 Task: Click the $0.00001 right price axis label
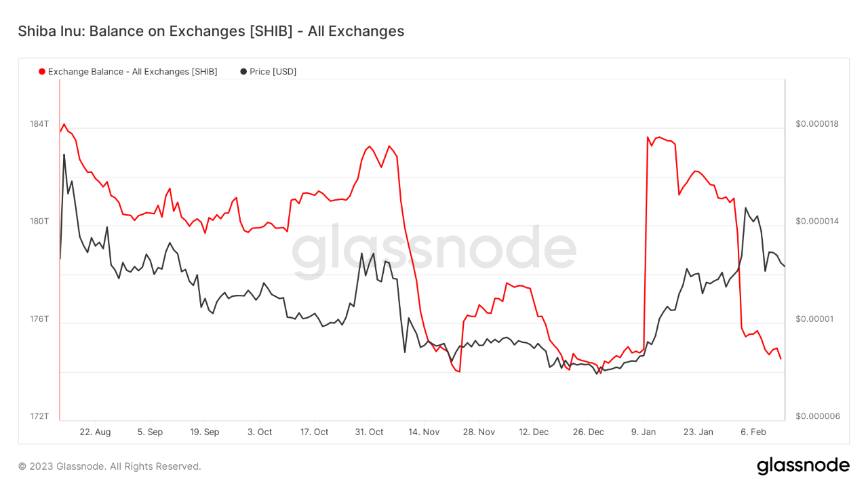pyautogui.click(x=815, y=319)
